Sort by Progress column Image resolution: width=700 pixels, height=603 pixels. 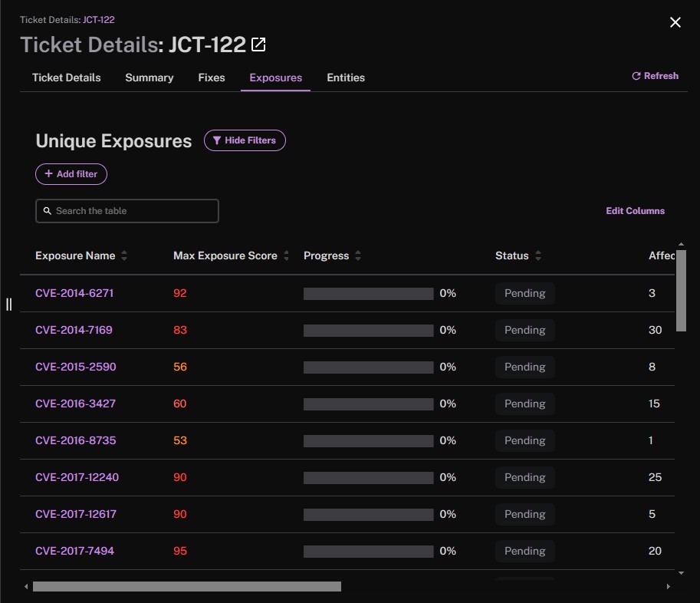(357, 255)
